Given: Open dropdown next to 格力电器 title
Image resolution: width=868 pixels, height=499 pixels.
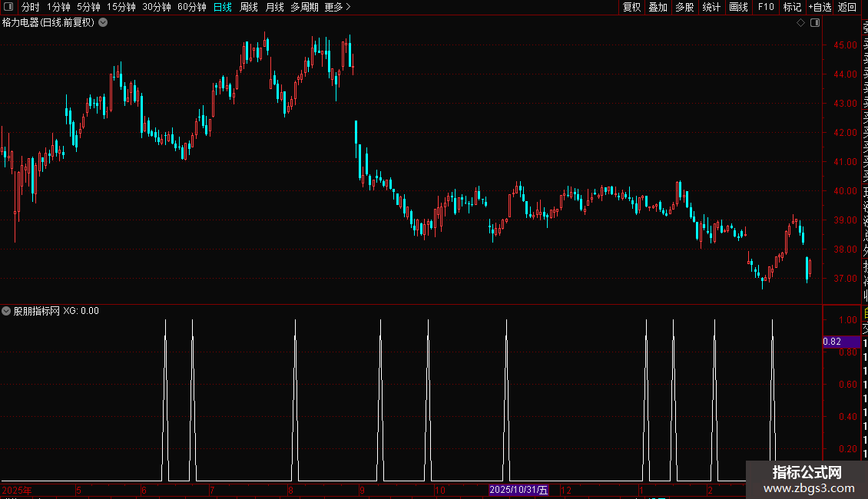Looking at the screenshot, I should click(x=103, y=23).
